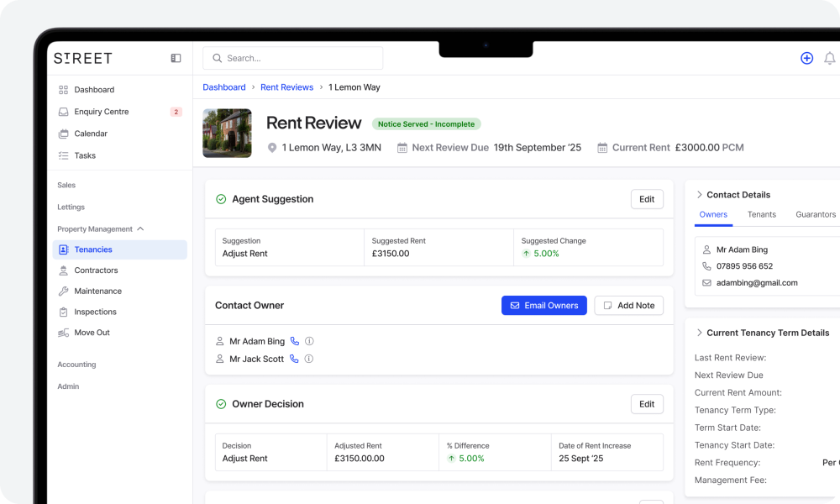
Task: Open the Calendar from the sidebar
Action: click(x=92, y=133)
